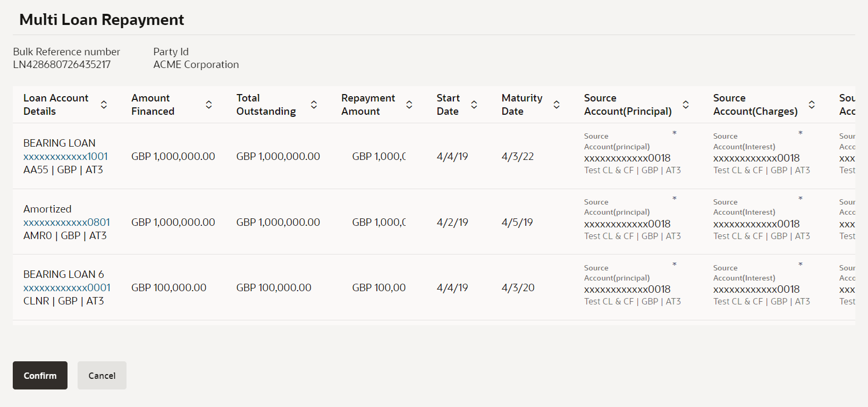Open Amortized loan account xxxxxxxxxxxx0801
Viewport: 868px width, 407px height.
click(x=66, y=222)
